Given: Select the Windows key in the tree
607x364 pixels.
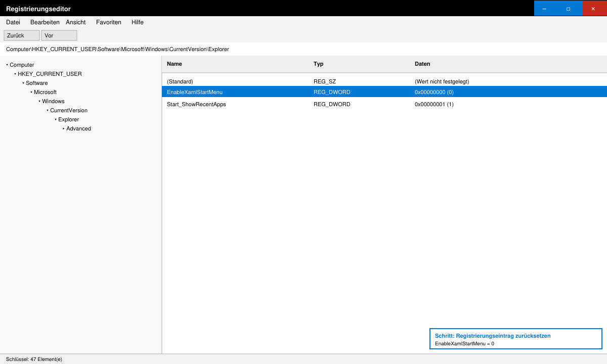Looking at the screenshot, I should [53, 101].
